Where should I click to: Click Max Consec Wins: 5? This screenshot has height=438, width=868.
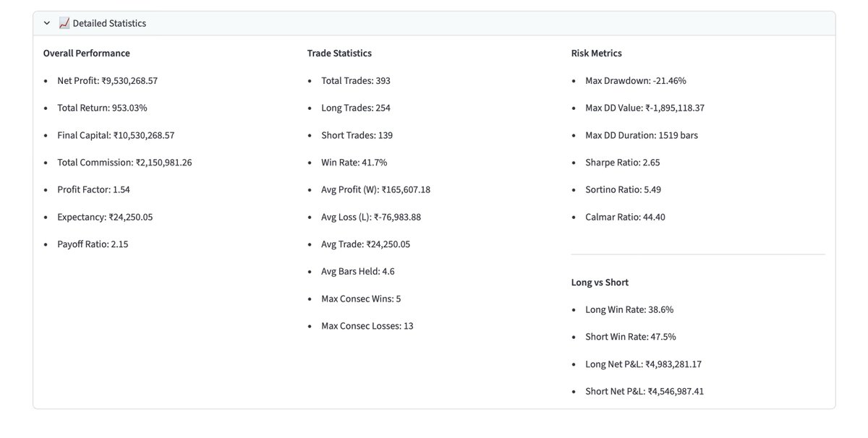361,299
